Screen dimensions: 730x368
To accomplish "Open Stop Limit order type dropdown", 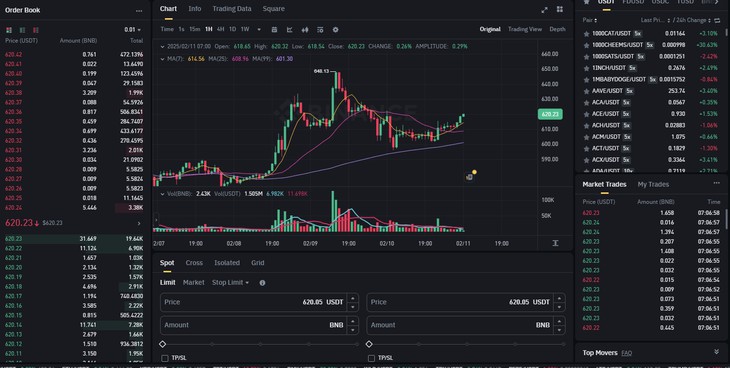I will (x=230, y=283).
